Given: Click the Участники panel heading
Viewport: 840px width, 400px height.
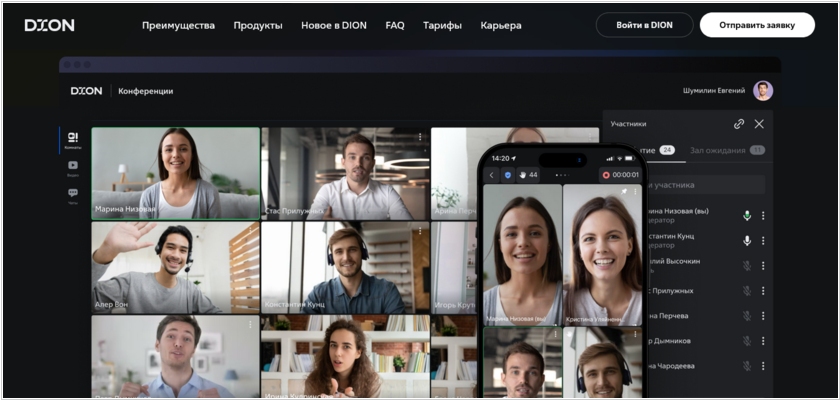Looking at the screenshot, I should point(628,124).
